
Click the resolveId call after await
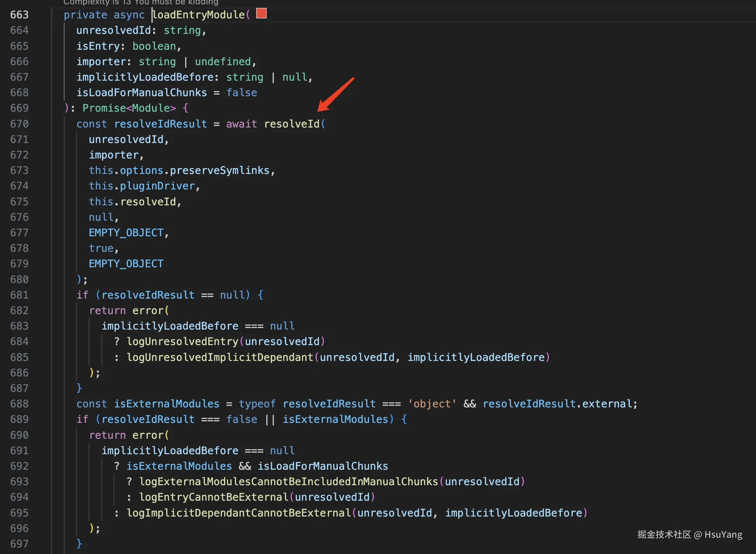(x=292, y=124)
